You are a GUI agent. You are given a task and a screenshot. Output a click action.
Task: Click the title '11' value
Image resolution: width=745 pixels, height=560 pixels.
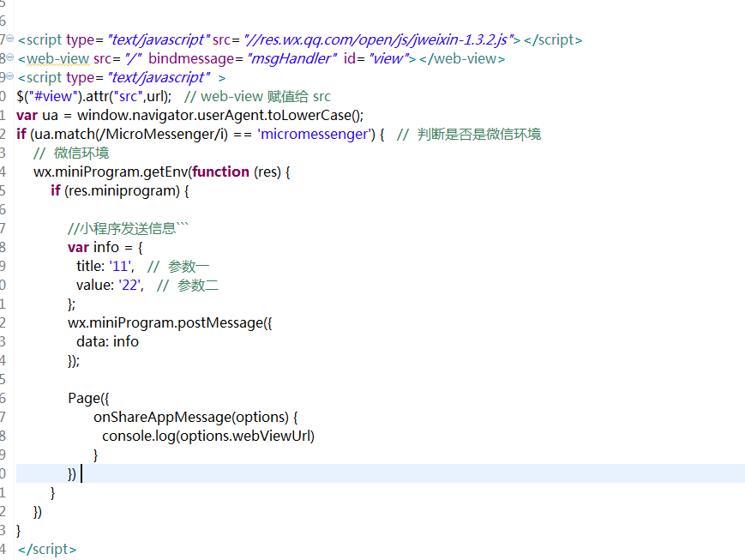[121, 266]
